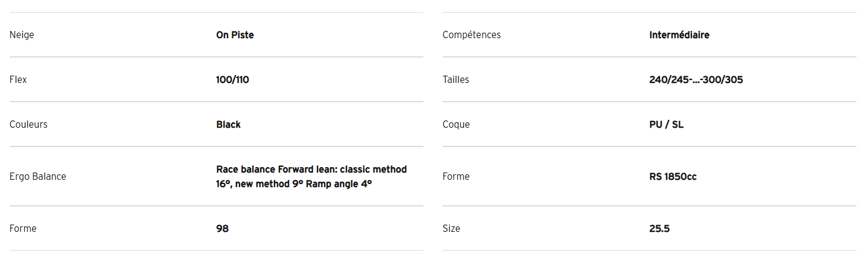868x273 pixels.
Task: Select the On Piste value
Action: point(235,35)
